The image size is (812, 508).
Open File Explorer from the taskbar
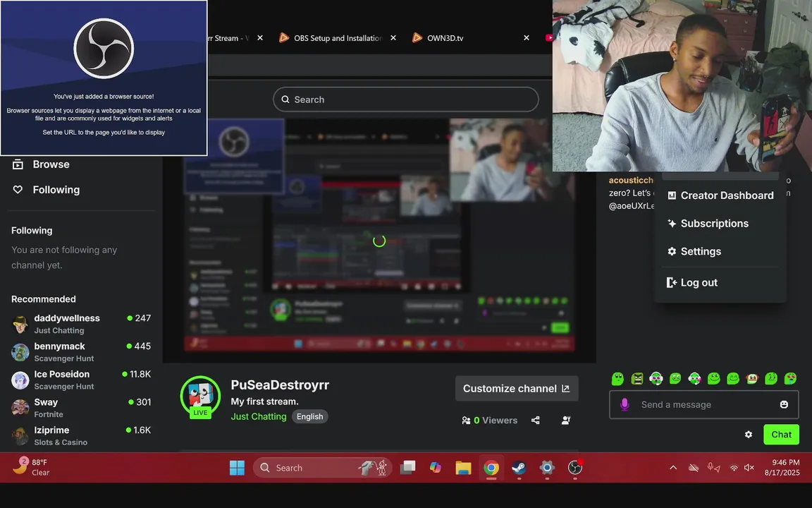(464, 468)
